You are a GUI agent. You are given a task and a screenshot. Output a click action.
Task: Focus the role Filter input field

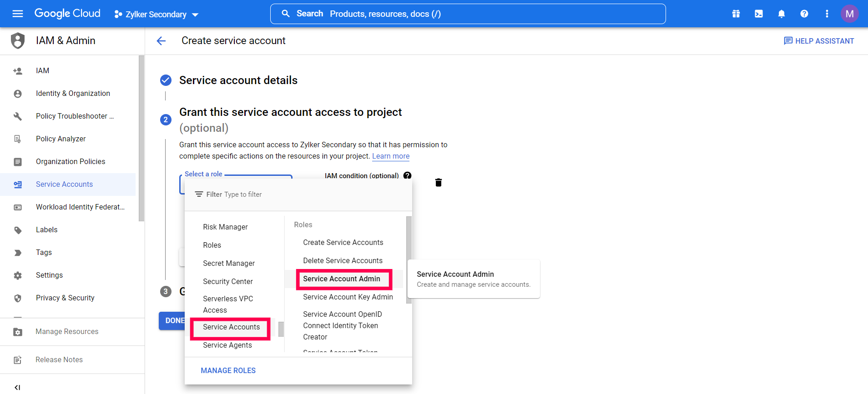pyautogui.click(x=298, y=195)
